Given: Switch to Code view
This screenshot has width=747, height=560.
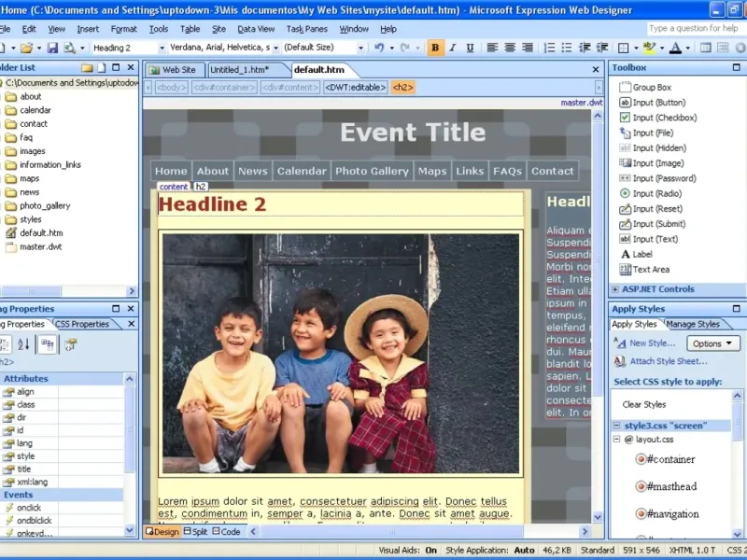Looking at the screenshot, I should pyautogui.click(x=225, y=532).
